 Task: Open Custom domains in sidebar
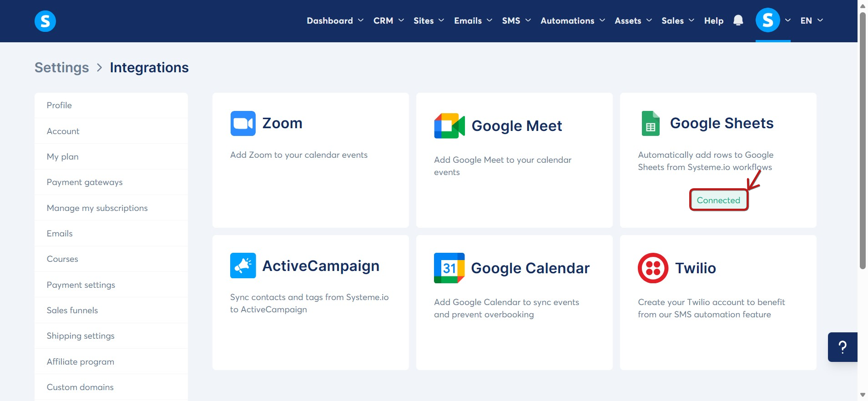pyautogui.click(x=111, y=387)
